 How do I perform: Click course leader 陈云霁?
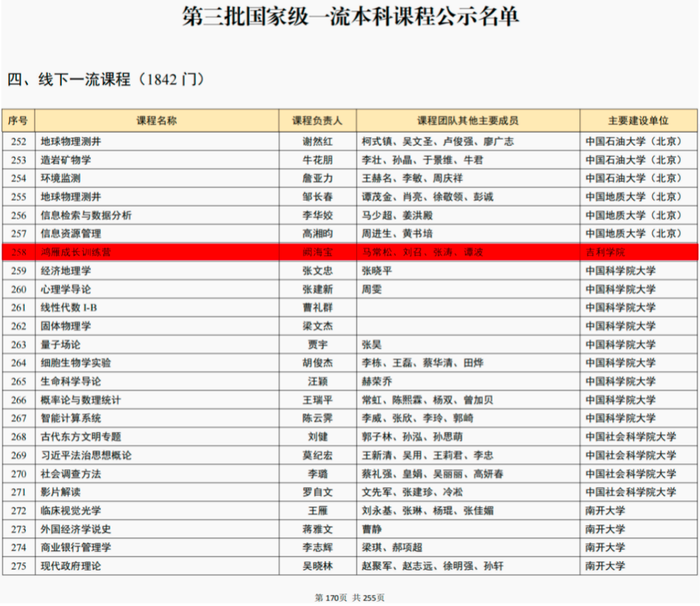[317, 418]
